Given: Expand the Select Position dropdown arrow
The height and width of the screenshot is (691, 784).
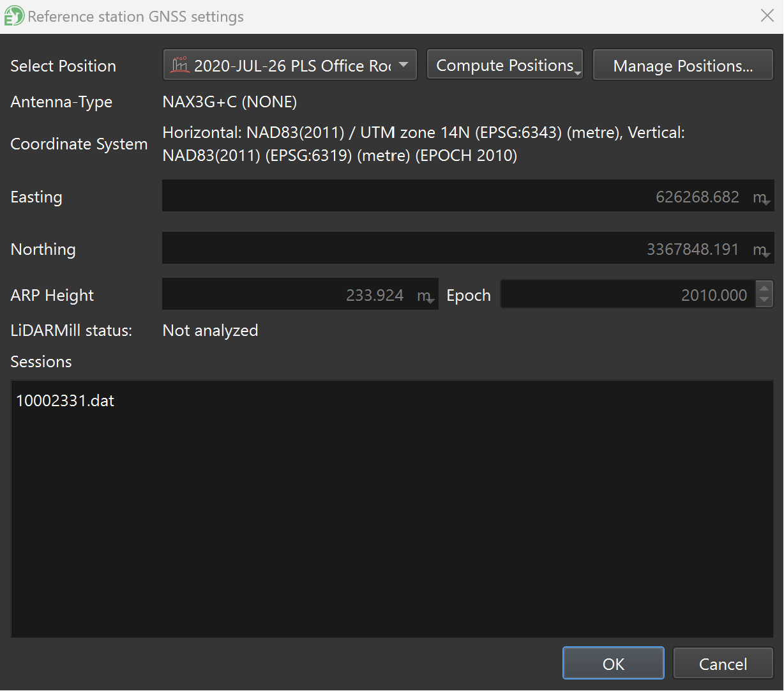Looking at the screenshot, I should pos(403,65).
